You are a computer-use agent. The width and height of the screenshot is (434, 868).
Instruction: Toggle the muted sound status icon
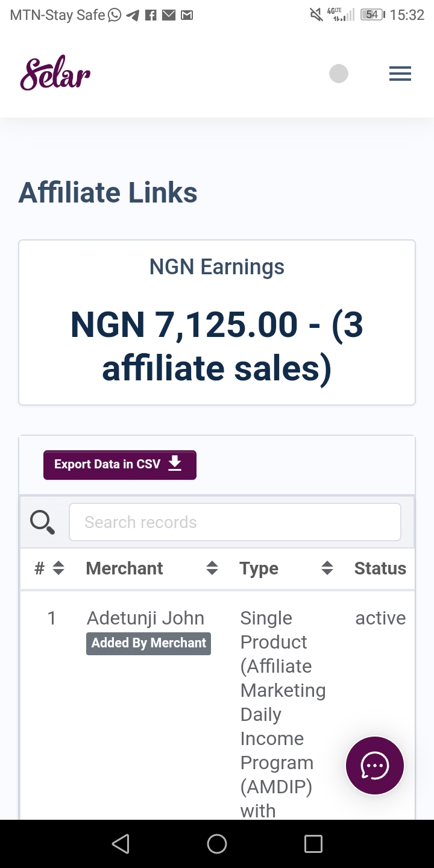(316, 14)
